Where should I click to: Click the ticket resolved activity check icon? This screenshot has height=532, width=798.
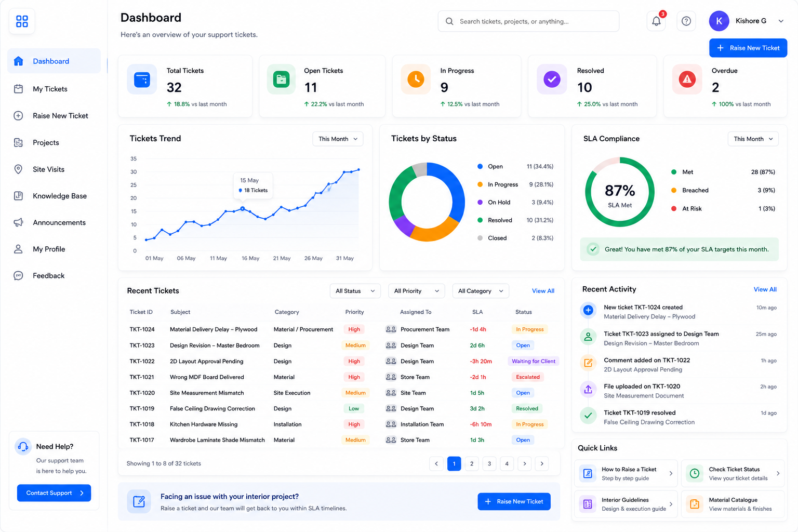point(588,416)
